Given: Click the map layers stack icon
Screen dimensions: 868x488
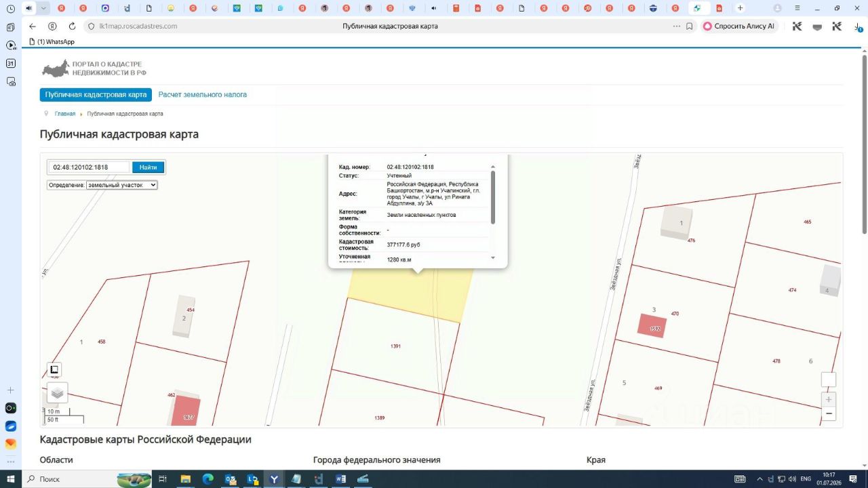Looking at the screenshot, I should [x=57, y=392].
